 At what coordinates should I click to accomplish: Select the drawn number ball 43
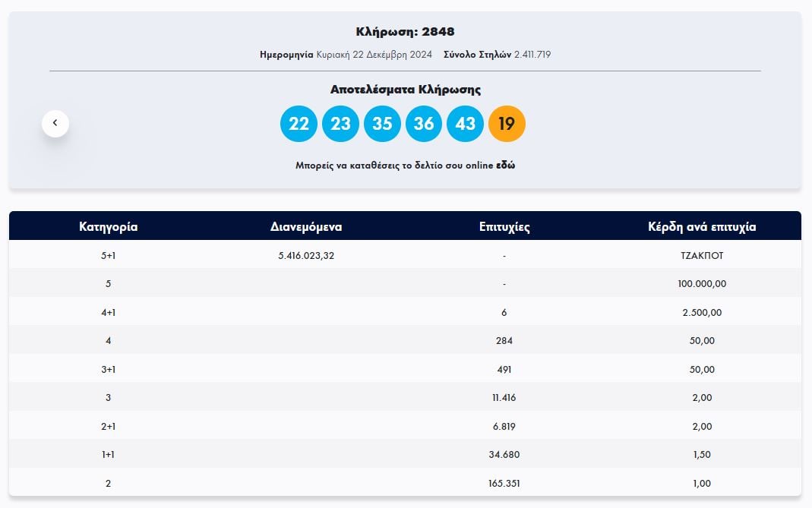[465, 123]
